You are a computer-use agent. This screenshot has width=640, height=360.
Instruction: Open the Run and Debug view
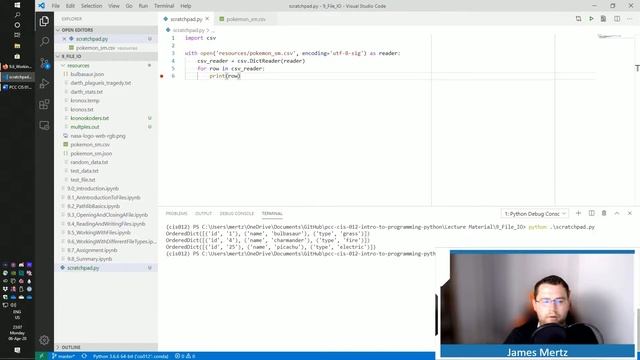tap(44, 83)
